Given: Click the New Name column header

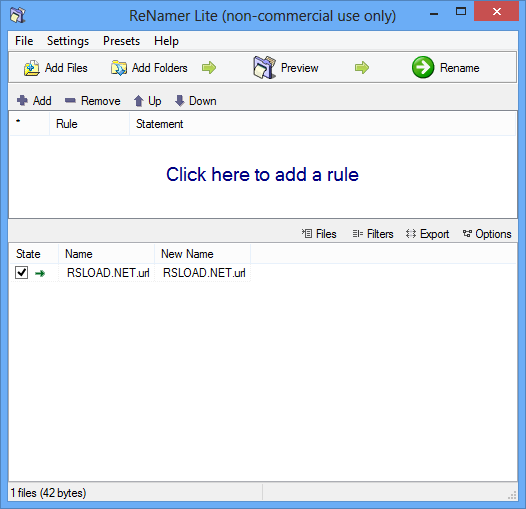Looking at the screenshot, I should (203, 254).
